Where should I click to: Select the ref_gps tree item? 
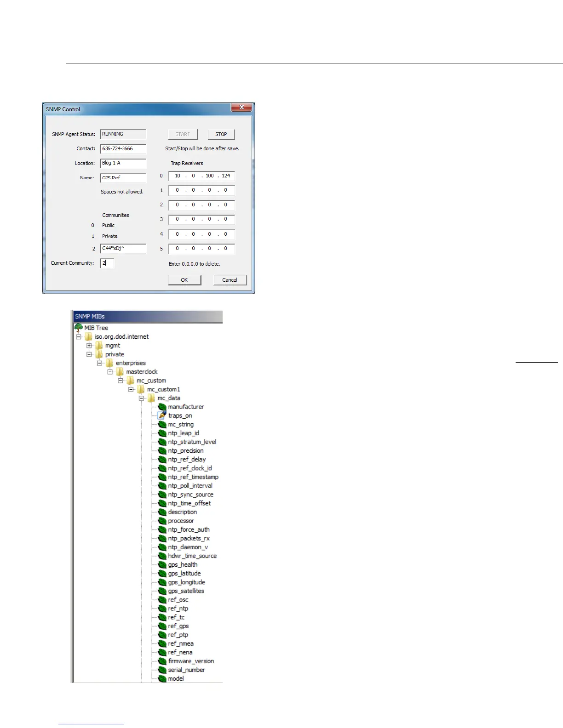click(178, 626)
